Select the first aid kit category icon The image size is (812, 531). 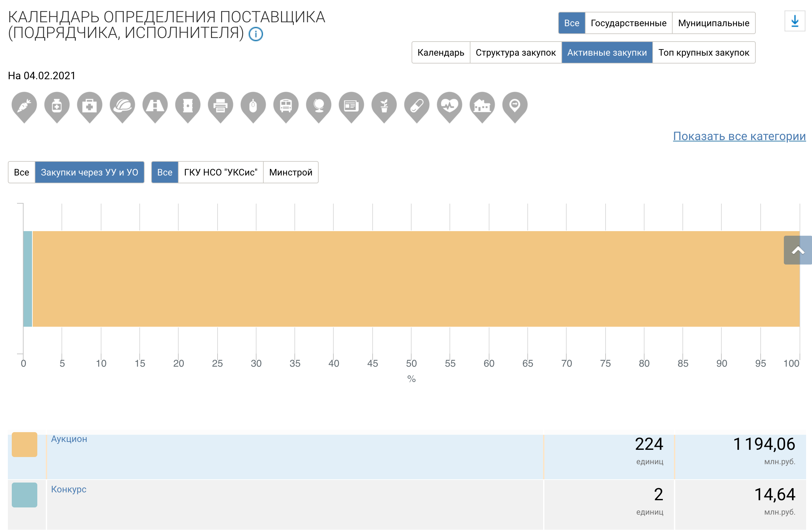(90, 105)
